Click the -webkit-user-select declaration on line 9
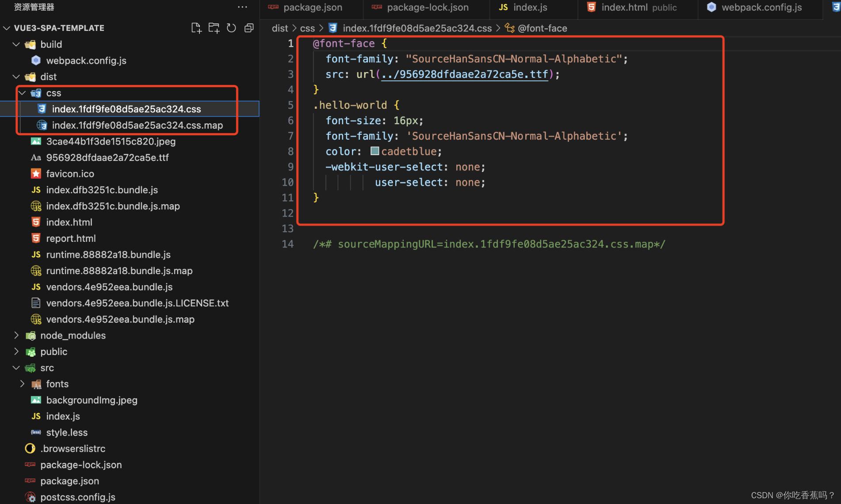The image size is (841, 504). (x=405, y=167)
